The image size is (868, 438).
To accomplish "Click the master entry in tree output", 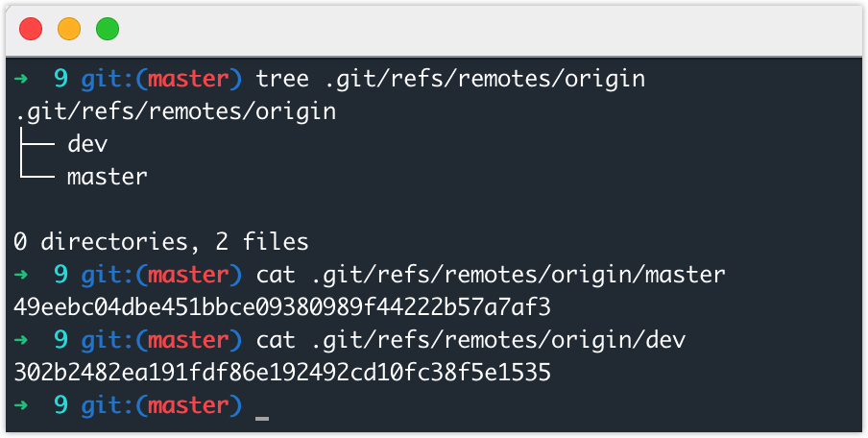I will [108, 177].
